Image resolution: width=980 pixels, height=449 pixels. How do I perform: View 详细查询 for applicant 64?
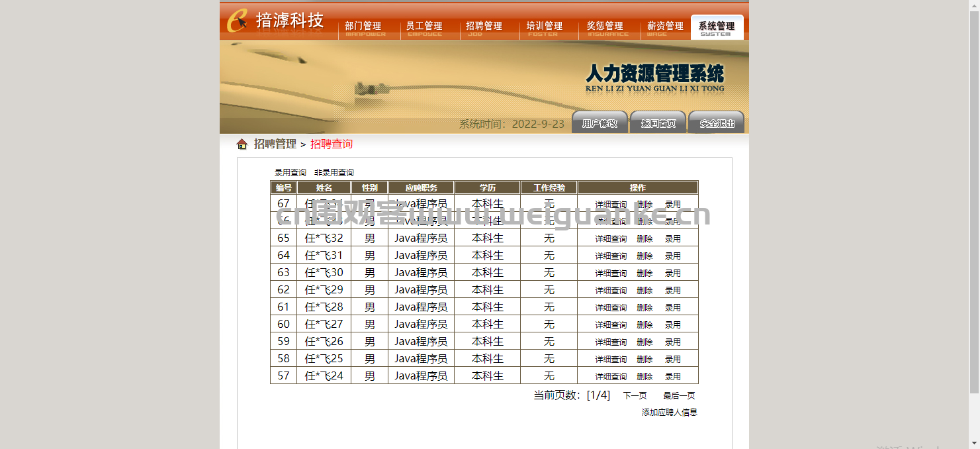pyautogui.click(x=611, y=256)
